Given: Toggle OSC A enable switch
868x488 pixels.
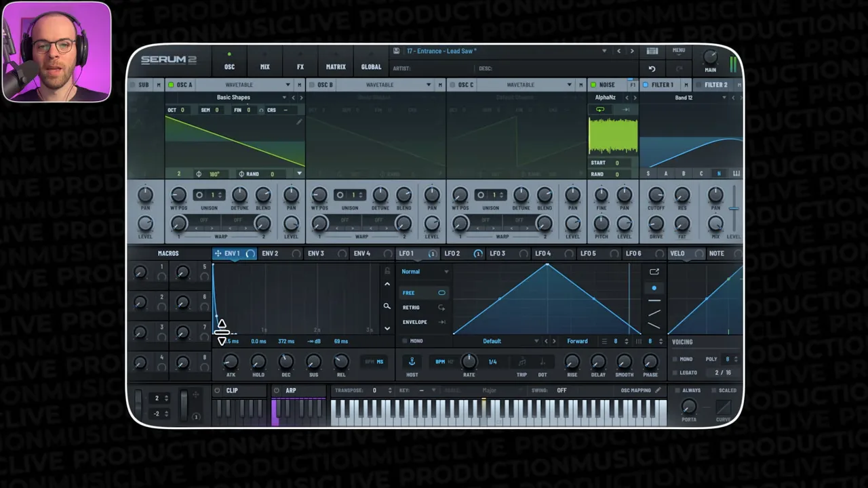Looking at the screenshot, I should tap(170, 85).
